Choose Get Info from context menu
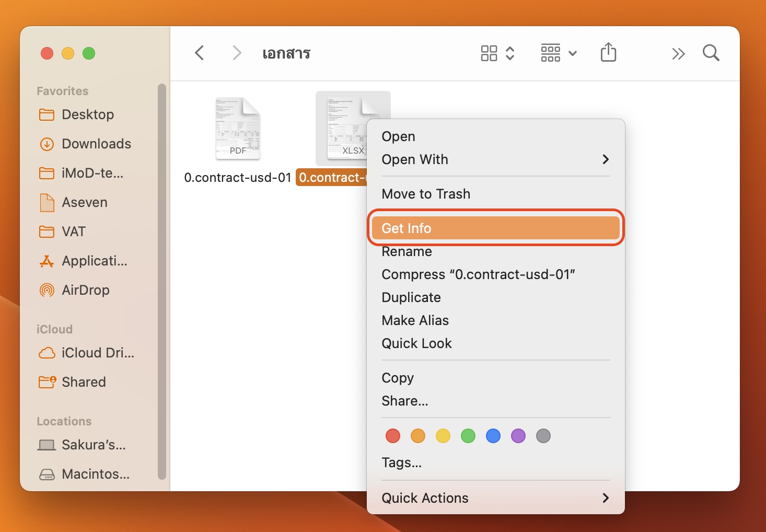The height and width of the screenshot is (532, 766). (495, 228)
